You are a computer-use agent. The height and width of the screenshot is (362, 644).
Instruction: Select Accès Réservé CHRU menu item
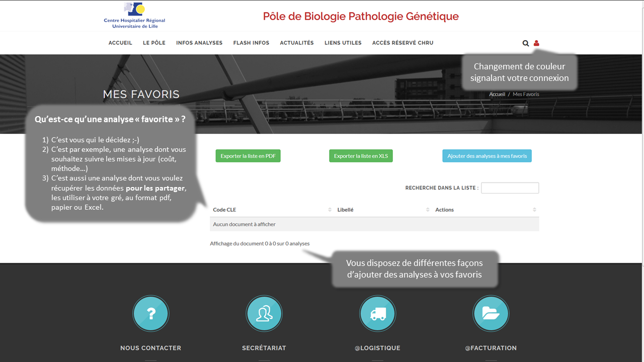pyautogui.click(x=403, y=43)
